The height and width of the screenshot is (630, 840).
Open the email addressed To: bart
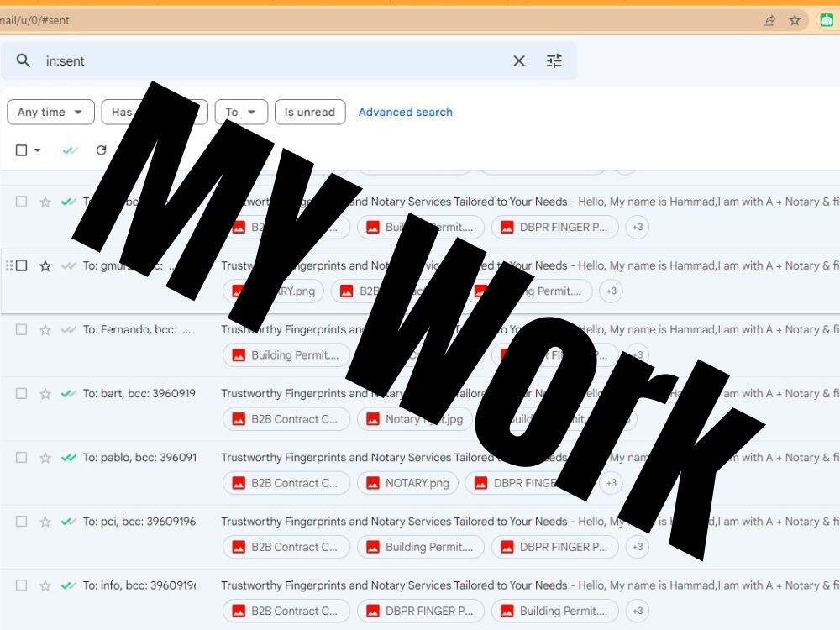(420, 409)
